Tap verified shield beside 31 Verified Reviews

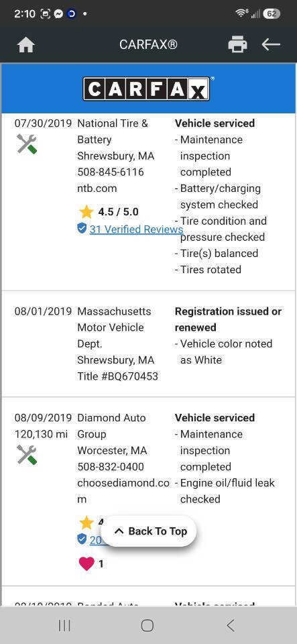point(82,229)
